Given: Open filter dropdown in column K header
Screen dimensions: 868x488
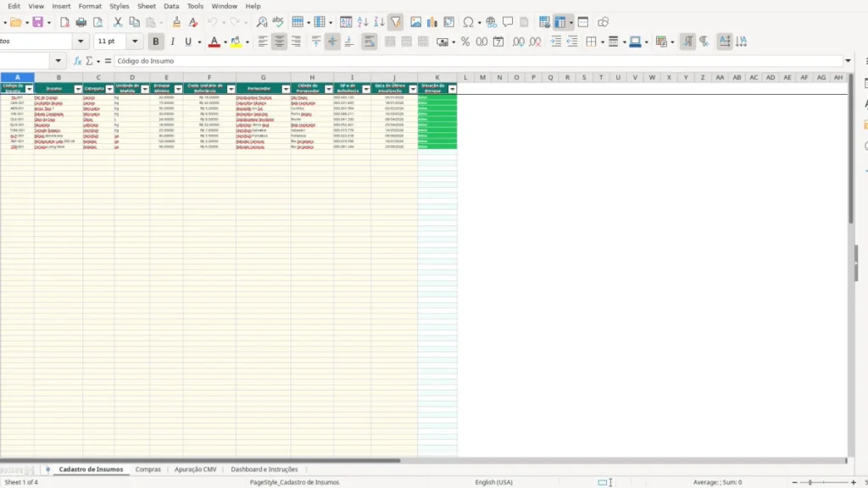Looking at the screenshot, I should [x=453, y=89].
